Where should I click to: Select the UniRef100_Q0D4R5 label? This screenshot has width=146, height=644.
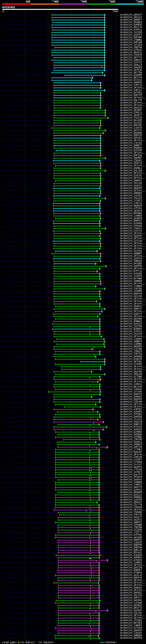131,75
